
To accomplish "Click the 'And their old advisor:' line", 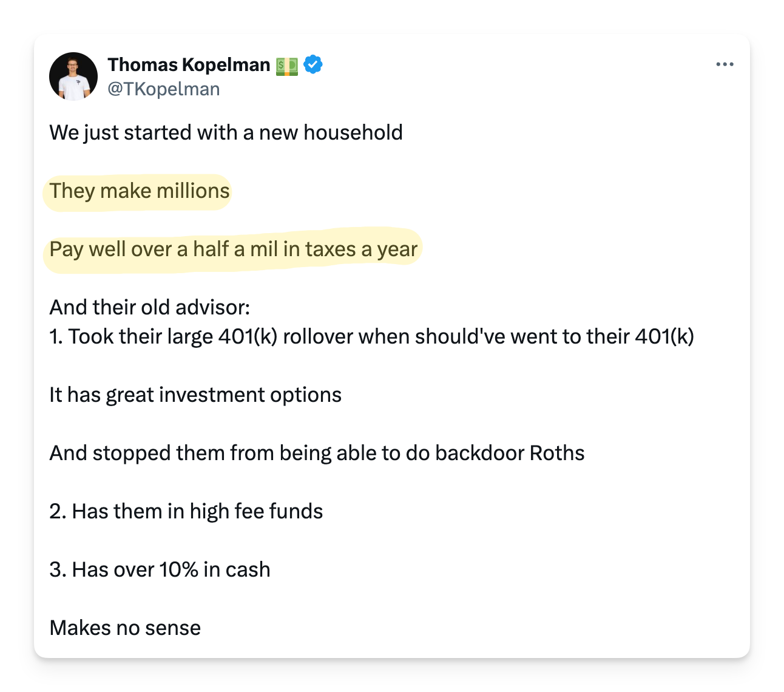I will click(x=149, y=308).
